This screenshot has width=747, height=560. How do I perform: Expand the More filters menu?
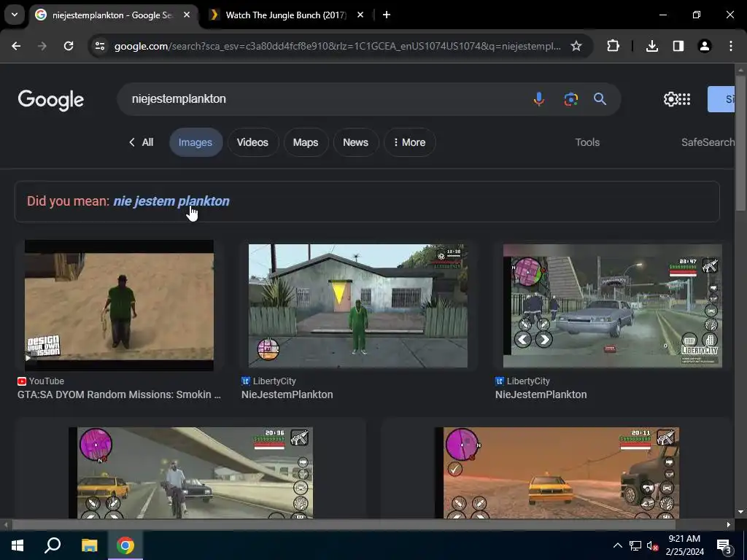pyautogui.click(x=409, y=142)
